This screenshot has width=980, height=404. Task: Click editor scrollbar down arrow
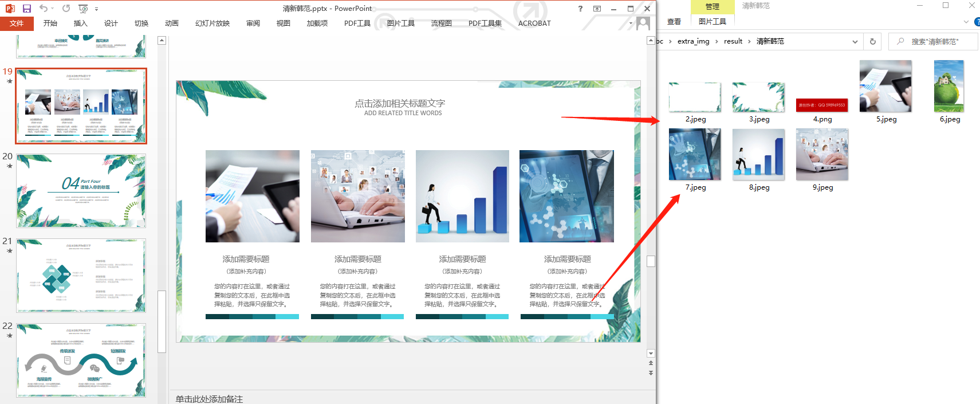pyautogui.click(x=651, y=354)
